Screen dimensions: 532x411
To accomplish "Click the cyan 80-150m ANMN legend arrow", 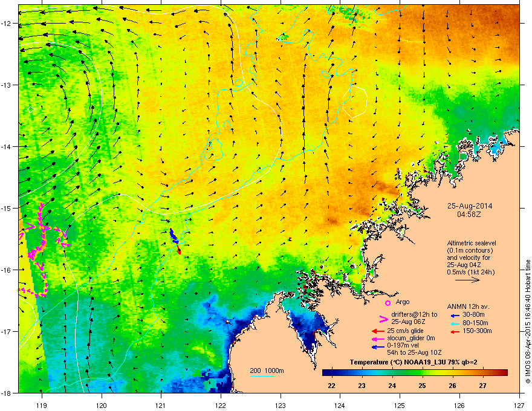I will click(455, 323).
